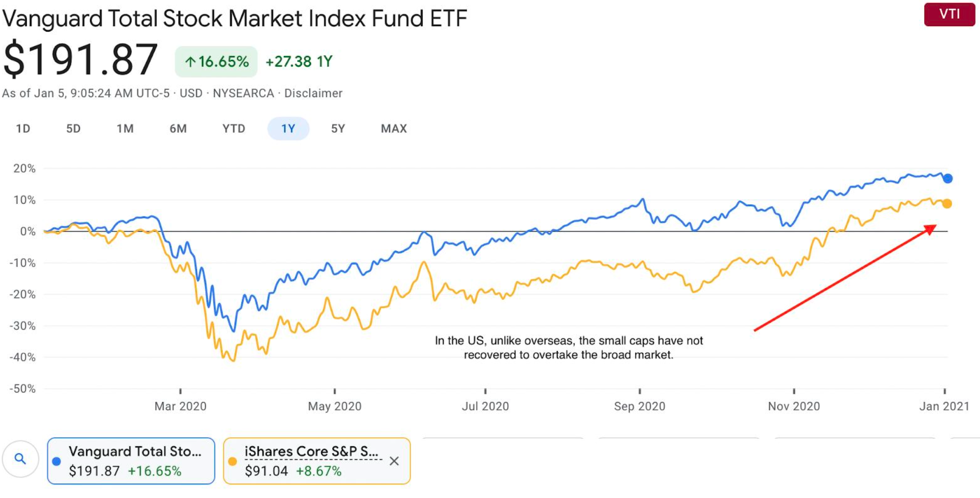
Task: Switch to the 6M range
Action: point(178,129)
